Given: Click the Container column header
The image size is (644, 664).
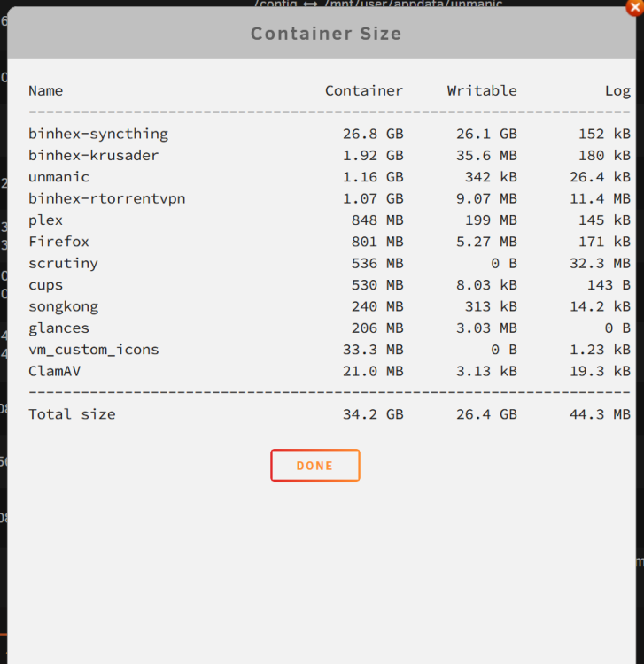Looking at the screenshot, I should pos(364,90).
